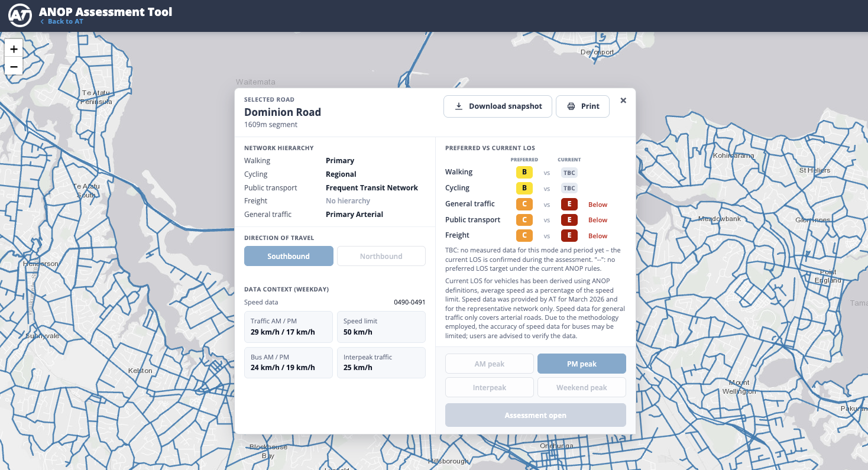
Task: Click General traffic current E badge
Action: [569, 204]
